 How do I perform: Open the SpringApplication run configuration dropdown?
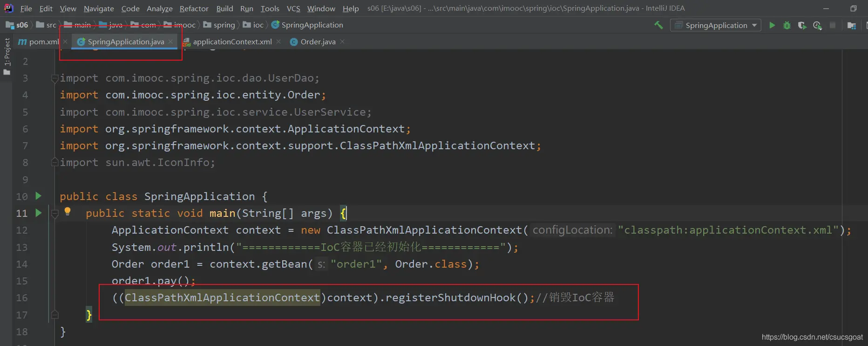click(x=716, y=25)
